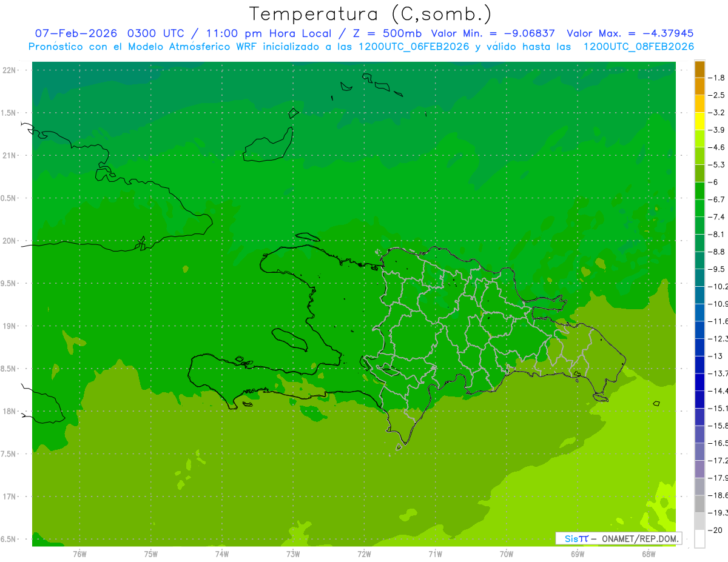Click the "0300 UTC" time label

(x=156, y=33)
